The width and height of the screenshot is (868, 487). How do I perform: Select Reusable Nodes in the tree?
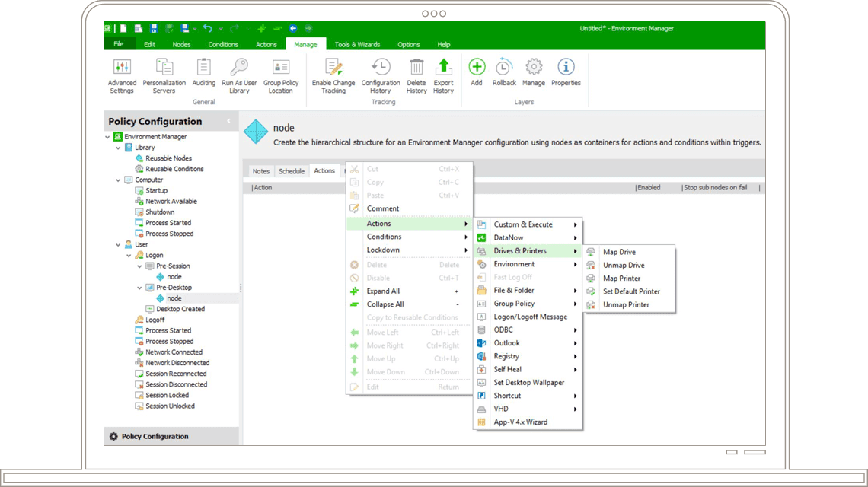tap(163, 158)
